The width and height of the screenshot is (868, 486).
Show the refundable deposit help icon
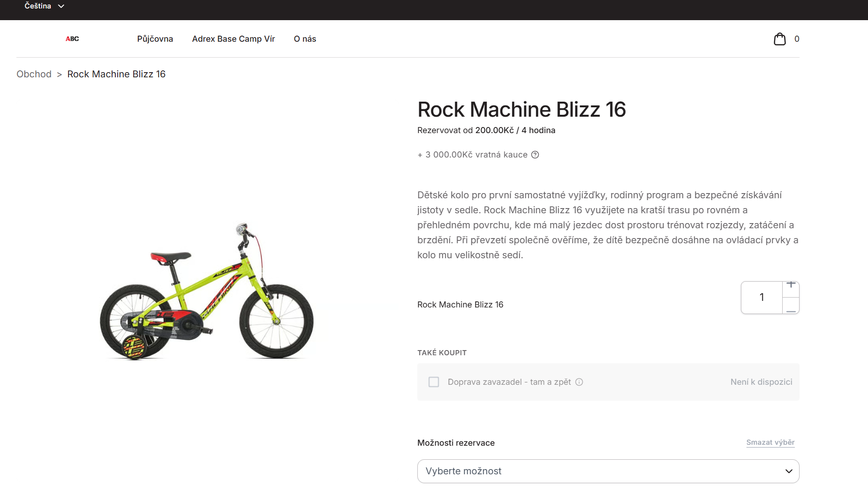coord(535,155)
